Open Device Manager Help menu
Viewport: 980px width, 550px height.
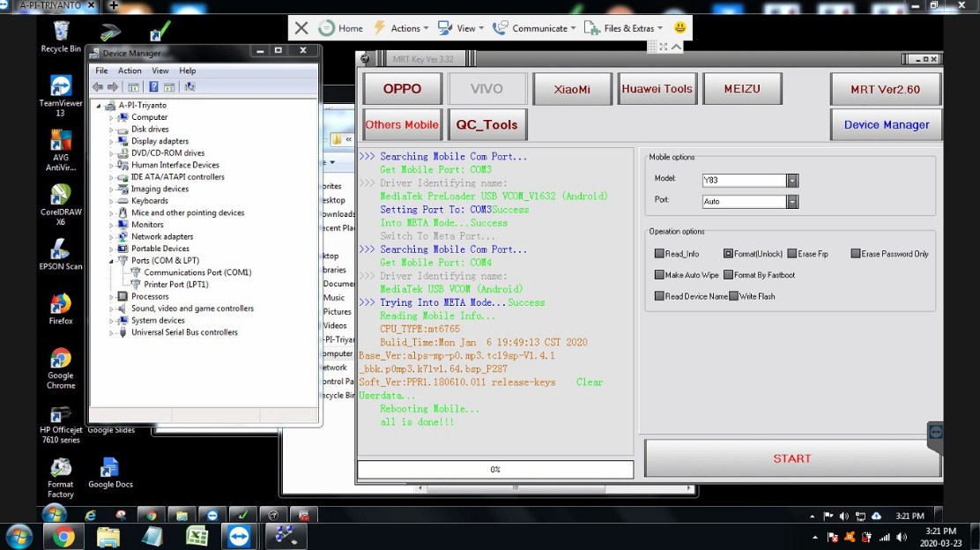188,71
